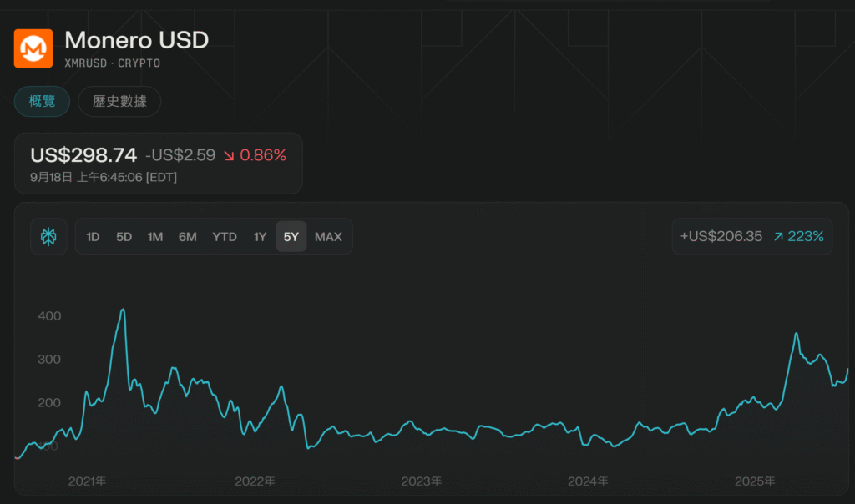Click the 2025年 label on time axis
Viewport: 855px width, 504px height.
click(755, 481)
